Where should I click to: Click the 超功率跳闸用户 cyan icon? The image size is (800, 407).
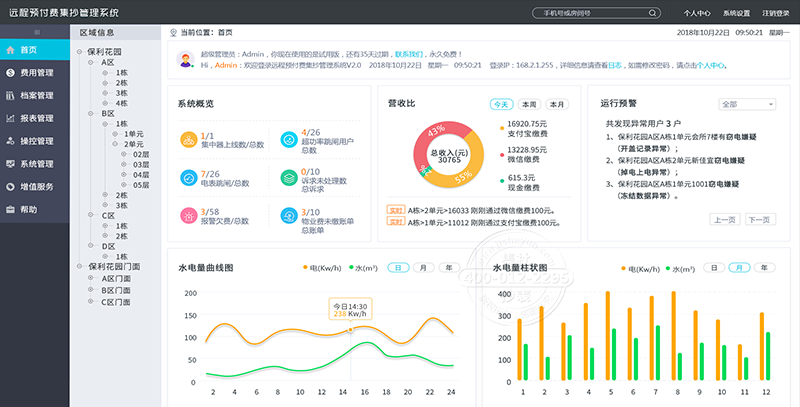click(x=288, y=139)
